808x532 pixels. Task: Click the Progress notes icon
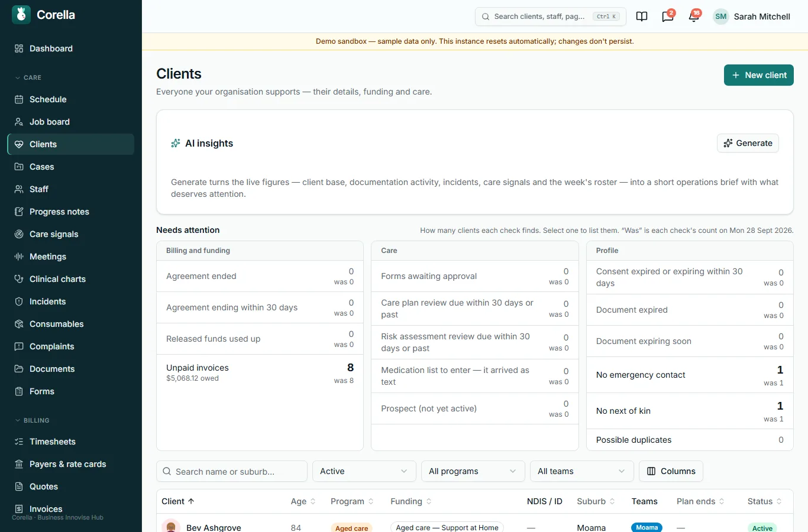(x=19, y=212)
